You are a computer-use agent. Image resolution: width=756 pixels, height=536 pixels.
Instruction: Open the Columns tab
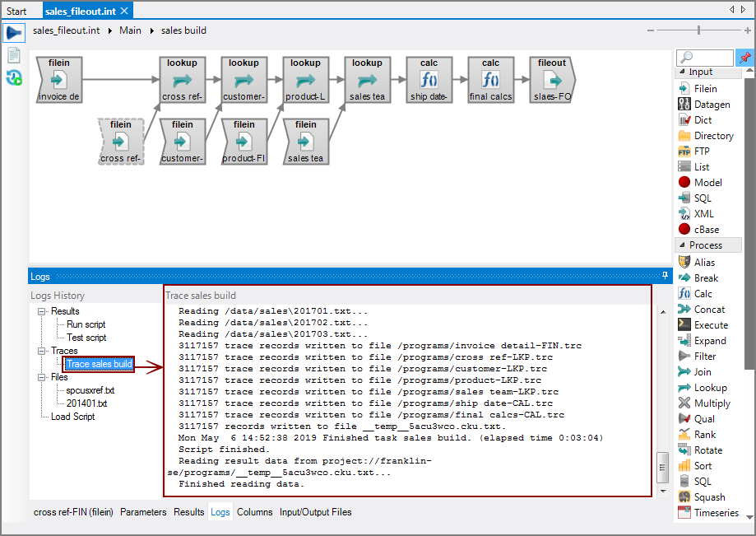254,511
